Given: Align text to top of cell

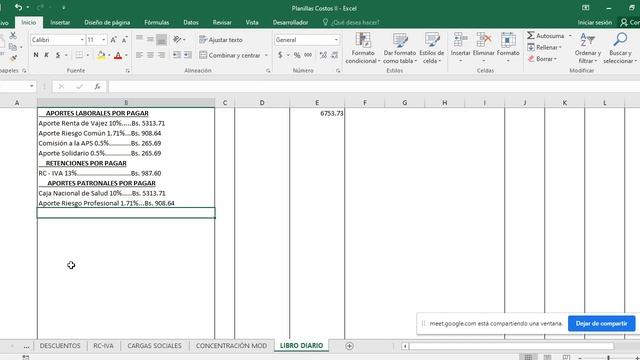Looking at the screenshot, I should tap(140, 40).
